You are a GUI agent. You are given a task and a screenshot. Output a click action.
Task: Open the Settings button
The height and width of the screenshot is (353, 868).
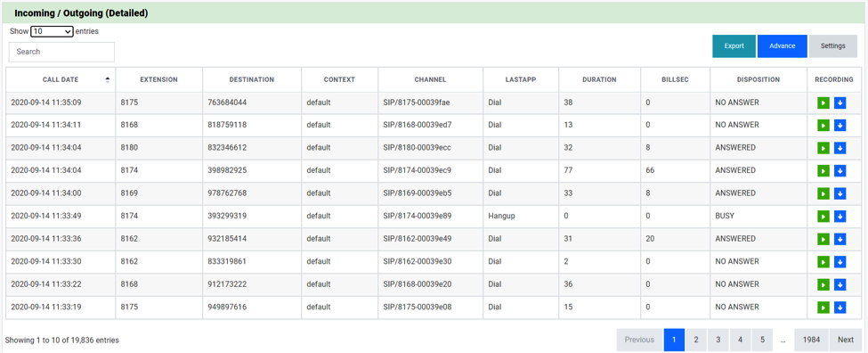click(833, 46)
